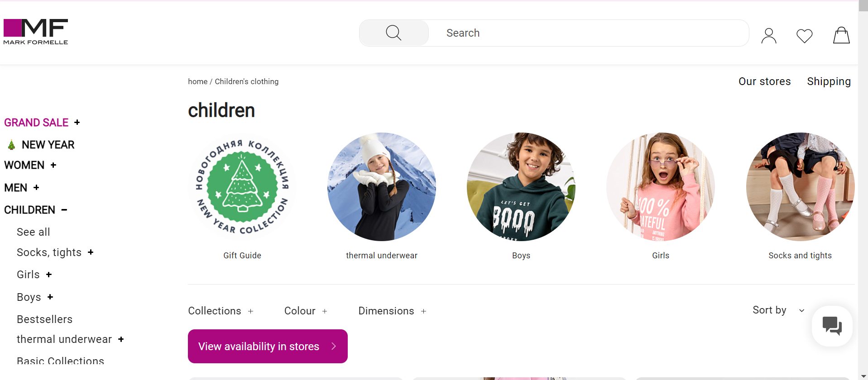The height and width of the screenshot is (380, 868).
Task: Open the New Year collection Gift Guide badge
Action: (x=242, y=187)
